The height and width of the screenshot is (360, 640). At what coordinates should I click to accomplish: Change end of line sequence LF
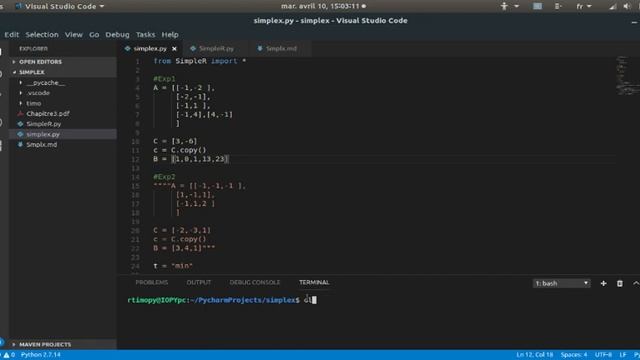pyautogui.click(x=622, y=355)
